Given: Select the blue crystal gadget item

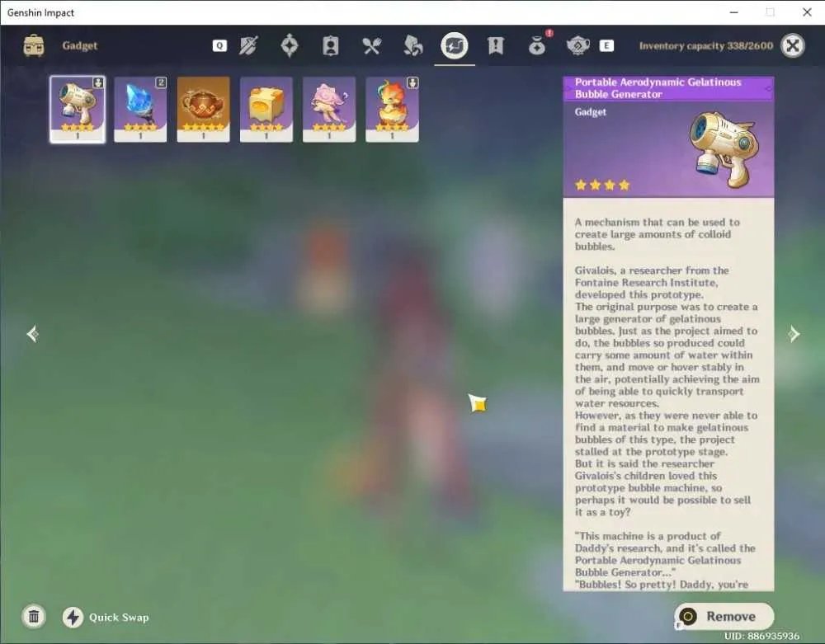Looking at the screenshot, I should 140,110.
